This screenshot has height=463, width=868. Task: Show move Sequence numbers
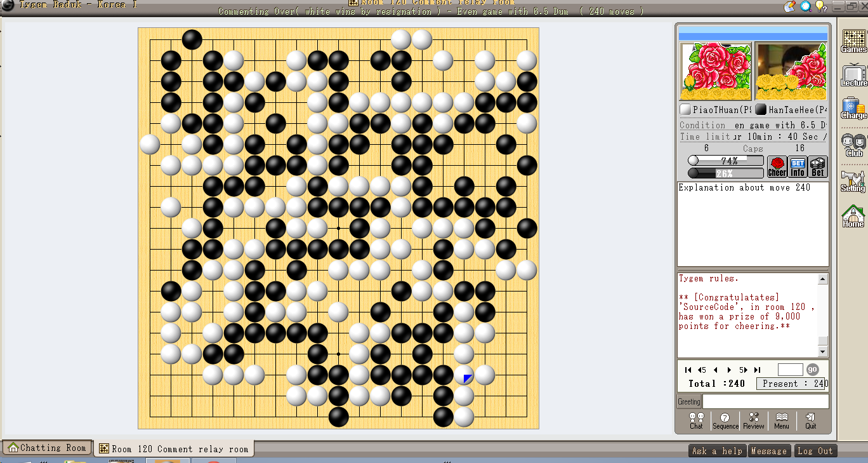725,421
